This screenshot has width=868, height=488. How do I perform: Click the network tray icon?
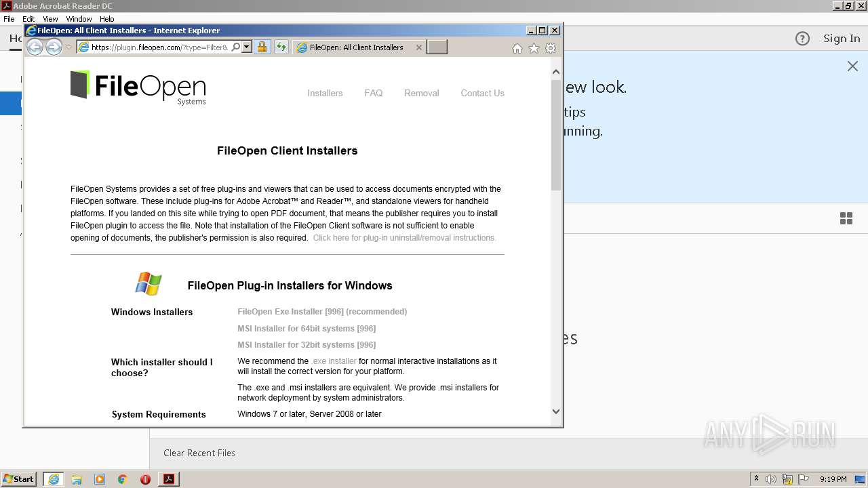(x=787, y=479)
